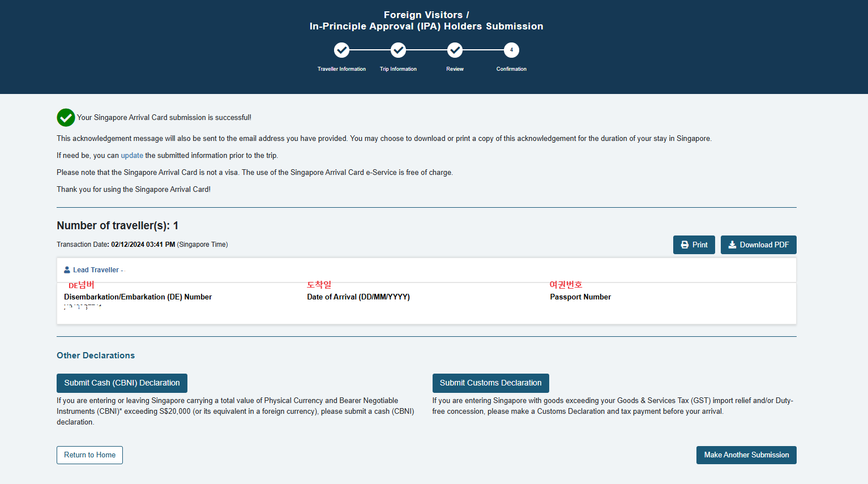
Task: Click the green success checkmark icon
Action: tap(66, 118)
